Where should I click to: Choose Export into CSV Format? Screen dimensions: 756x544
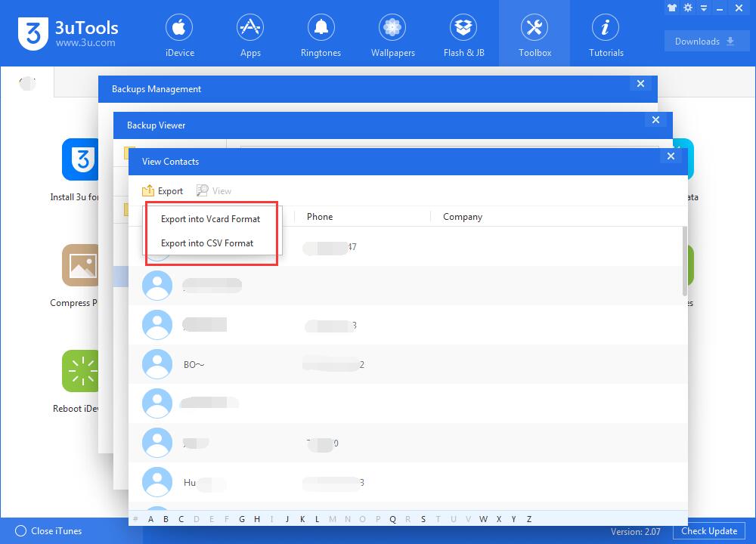207,243
